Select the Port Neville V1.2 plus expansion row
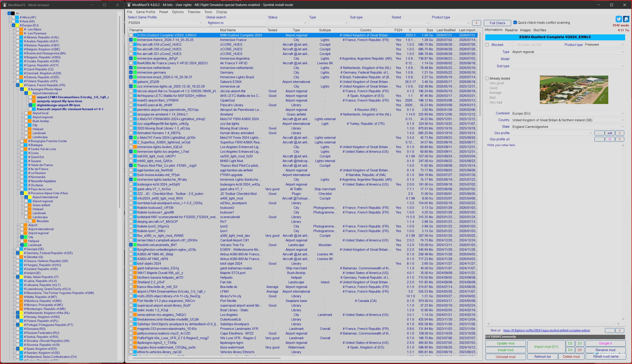The image size is (632, 364). 303,301
